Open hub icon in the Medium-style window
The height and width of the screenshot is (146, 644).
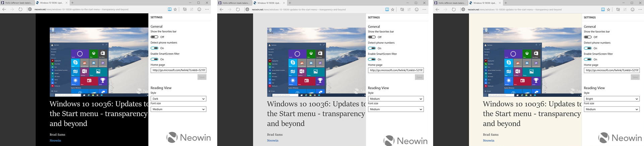tap(402, 9)
